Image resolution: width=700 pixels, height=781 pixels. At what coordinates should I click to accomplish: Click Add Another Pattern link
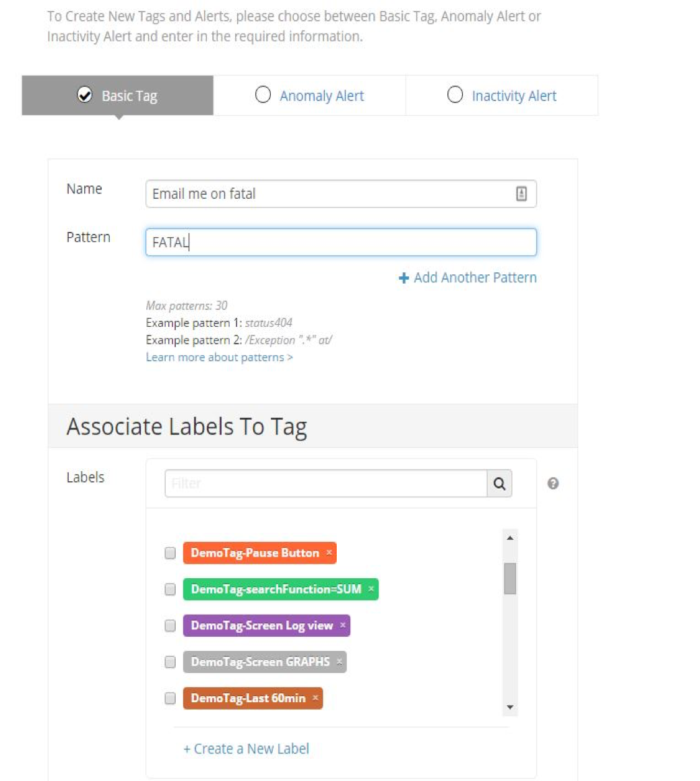click(x=468, y=278)
